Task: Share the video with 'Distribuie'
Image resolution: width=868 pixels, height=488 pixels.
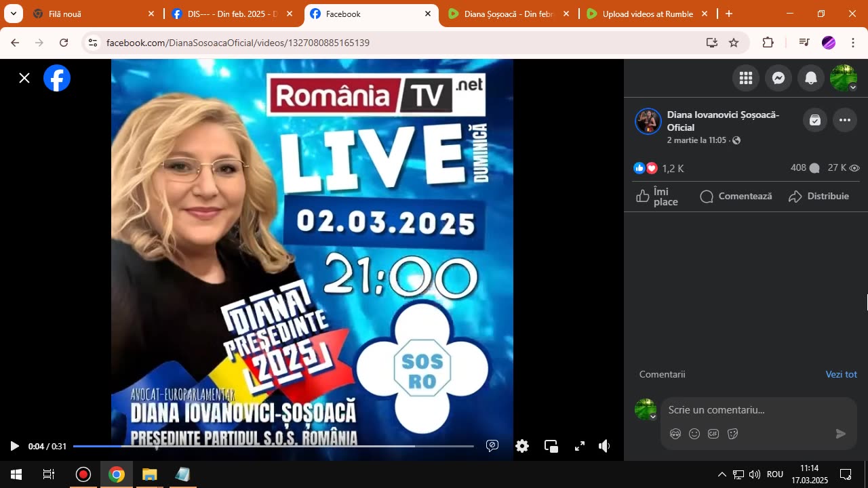Action: tap(819, 197)
